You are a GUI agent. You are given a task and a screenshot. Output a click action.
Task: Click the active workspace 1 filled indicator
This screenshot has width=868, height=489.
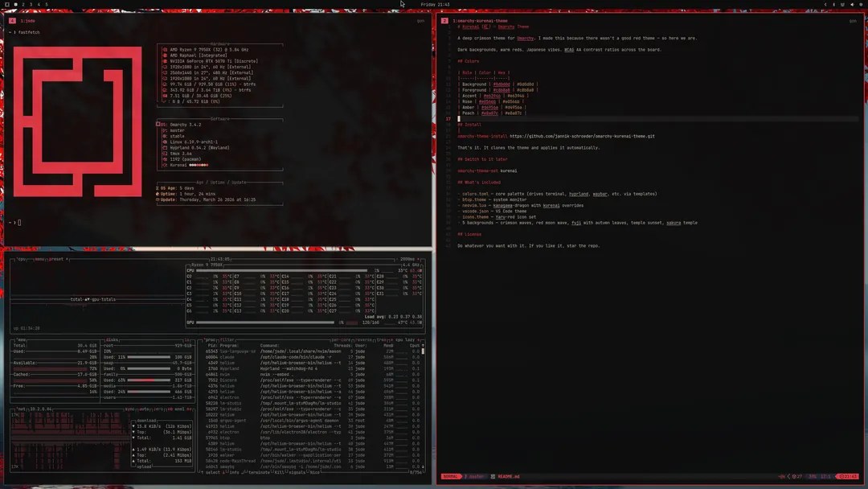15,4
